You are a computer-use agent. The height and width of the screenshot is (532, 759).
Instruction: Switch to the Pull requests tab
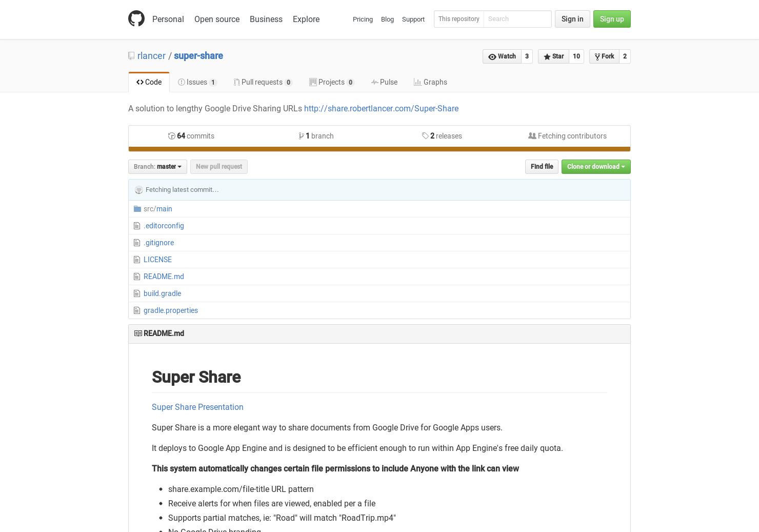[x=263, y=82]
